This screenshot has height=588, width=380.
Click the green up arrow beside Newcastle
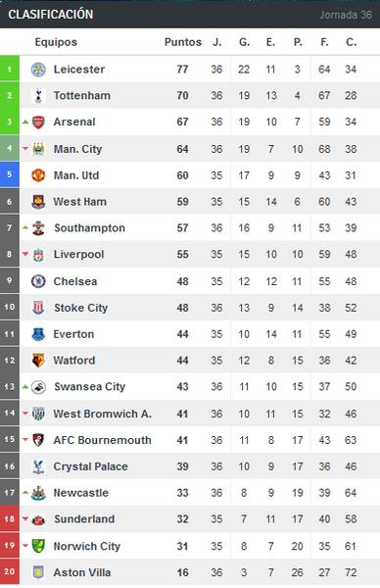[25, 492]
